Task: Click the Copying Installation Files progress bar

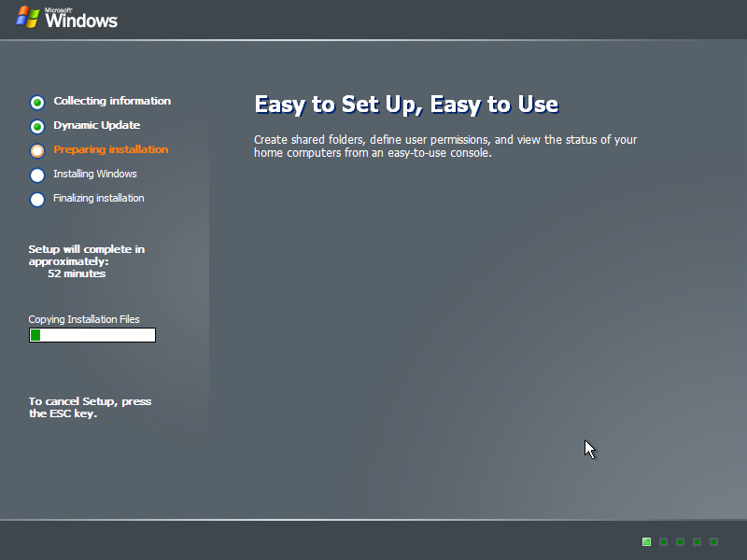Action: click(x=92, y=335)
